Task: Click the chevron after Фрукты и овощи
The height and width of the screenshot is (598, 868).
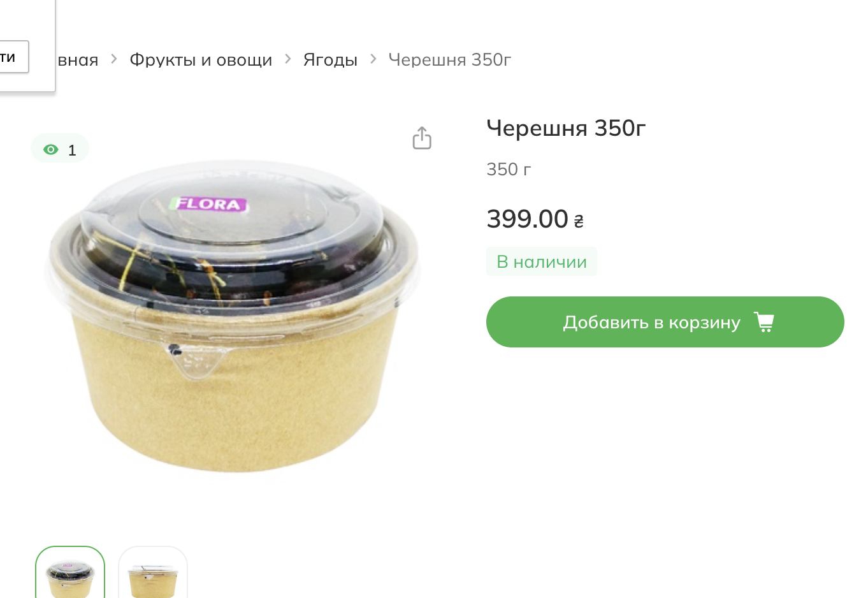Action: click(x=288, y=59)
